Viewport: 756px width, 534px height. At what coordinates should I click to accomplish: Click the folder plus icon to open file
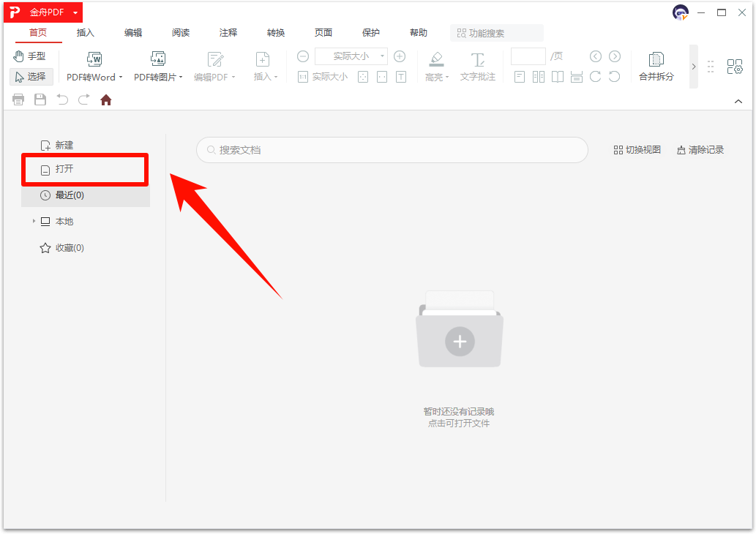(460, 340)
